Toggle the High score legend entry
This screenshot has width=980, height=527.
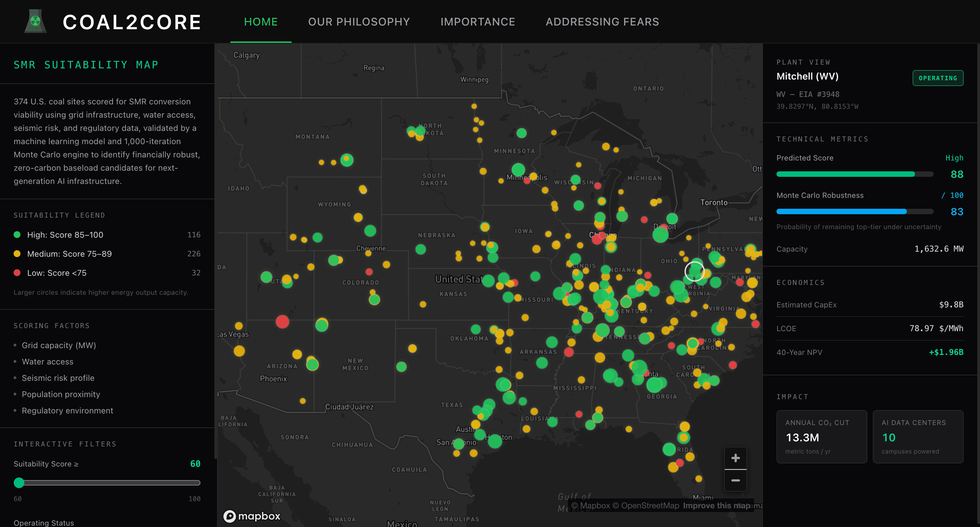tap(65, 235)
